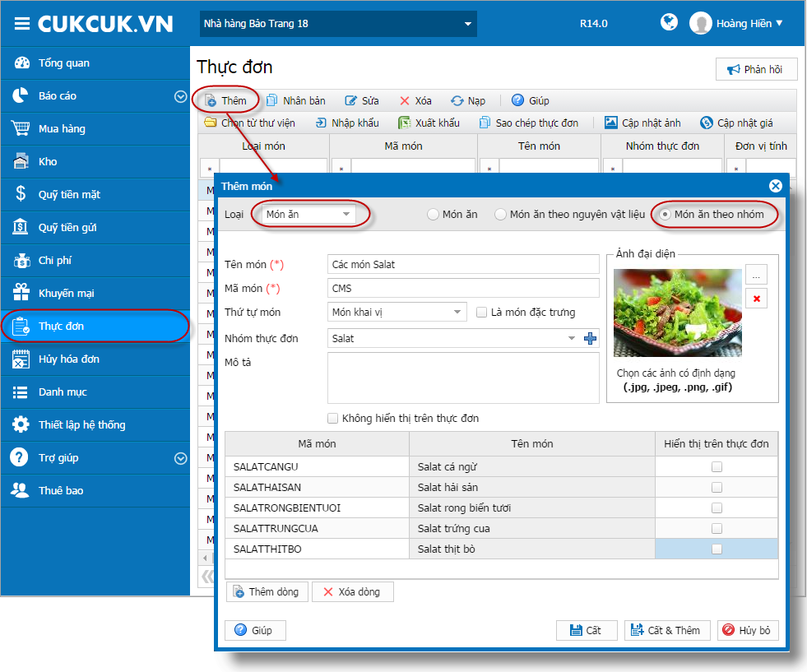Expand the Báo cáo sidebar section
Image resolution: width=807 pixels, height=672 pixels.
click(x=180, y=96)
